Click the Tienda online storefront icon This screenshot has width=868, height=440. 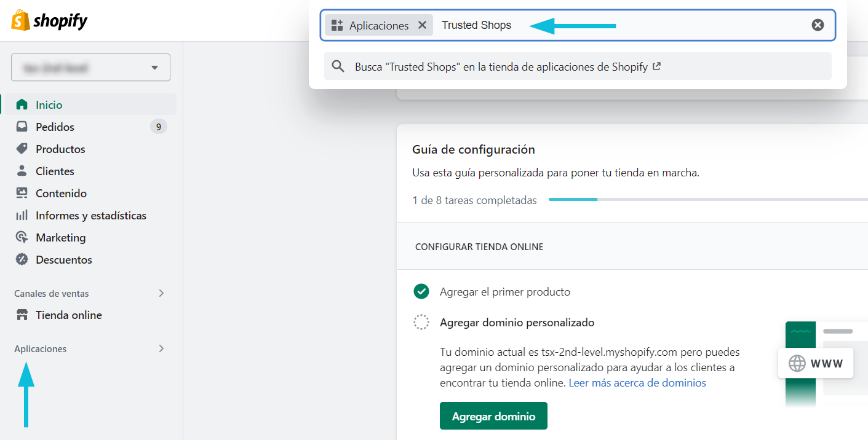click(x=22, y=315)
